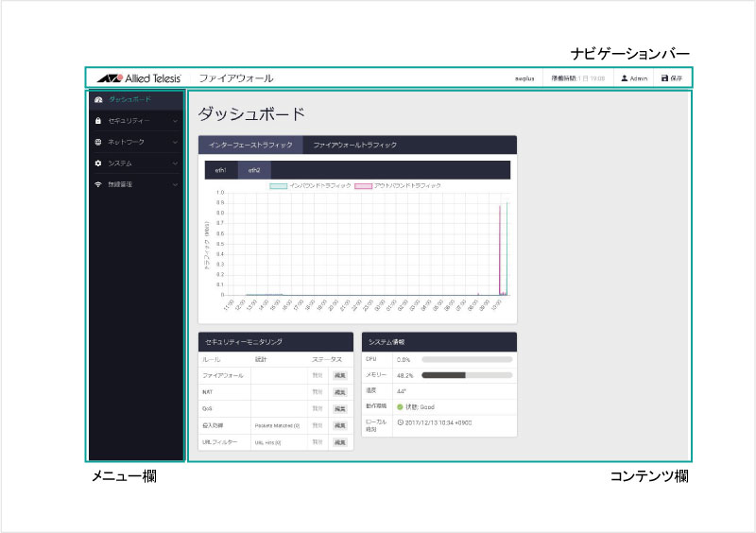The width and height of the screenshot is (756, 533).
Task: Click the 2017/12/13 10:34 +0900 timestamp
Action: click(438, 422)
